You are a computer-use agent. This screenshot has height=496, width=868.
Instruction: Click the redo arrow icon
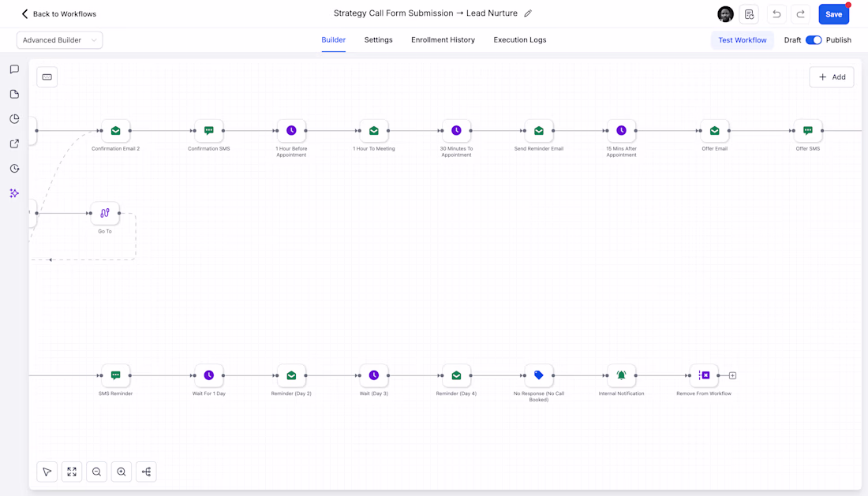(800, 14)
